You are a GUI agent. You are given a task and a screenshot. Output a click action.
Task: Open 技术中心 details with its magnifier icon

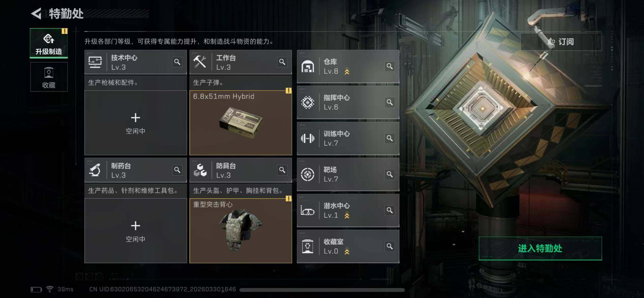click(177, 62)
